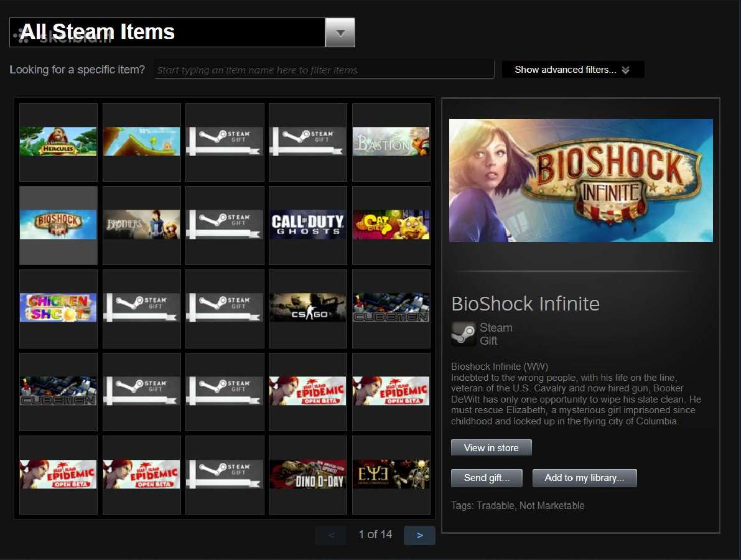Select Steam Gift item left of CS:GO
Screen dimensions: 741x560
225,308
